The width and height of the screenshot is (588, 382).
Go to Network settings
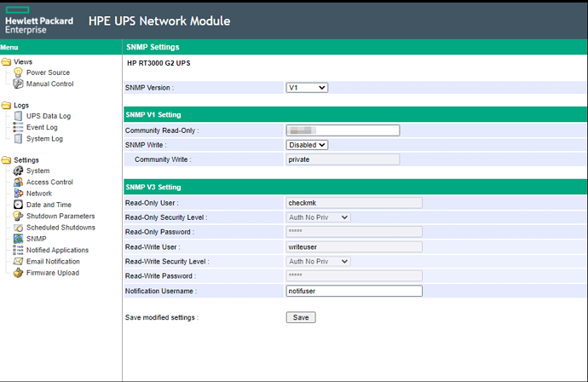39,194
